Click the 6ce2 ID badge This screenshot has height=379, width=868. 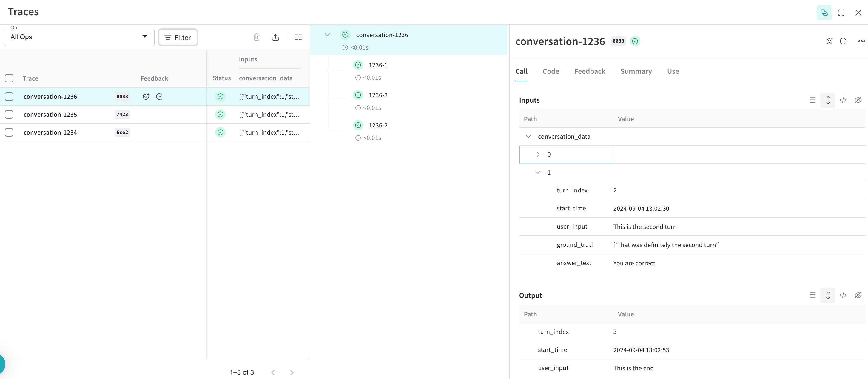pos(122,133)
